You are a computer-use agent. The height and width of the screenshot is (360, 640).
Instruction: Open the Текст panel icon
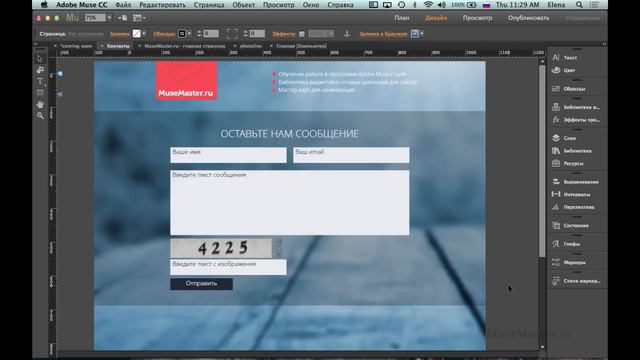(556, 58)
